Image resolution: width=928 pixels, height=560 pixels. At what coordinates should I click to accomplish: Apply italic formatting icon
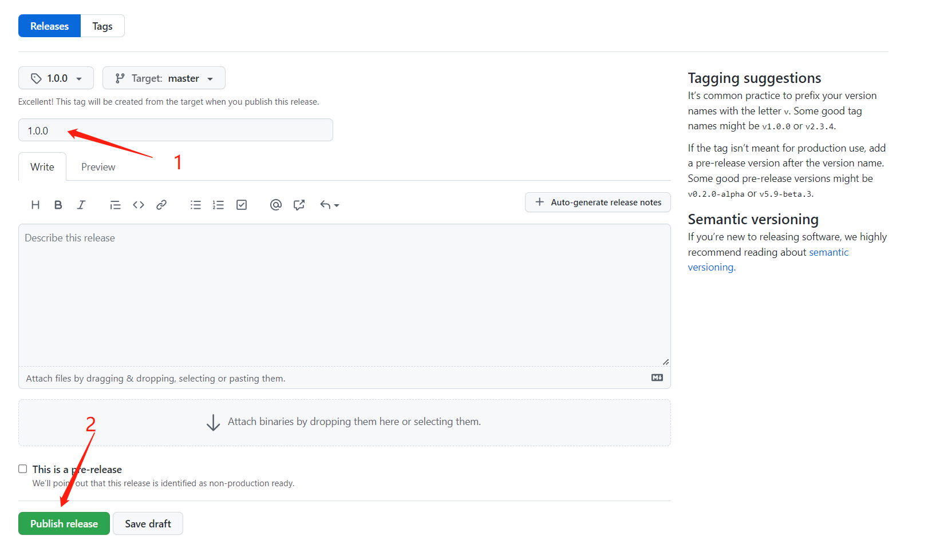[81, 205]
